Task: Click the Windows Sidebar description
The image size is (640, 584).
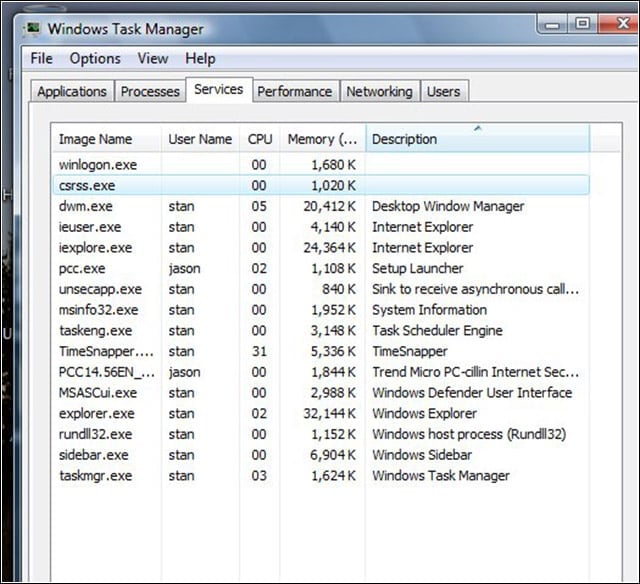Action: point(422,455)
